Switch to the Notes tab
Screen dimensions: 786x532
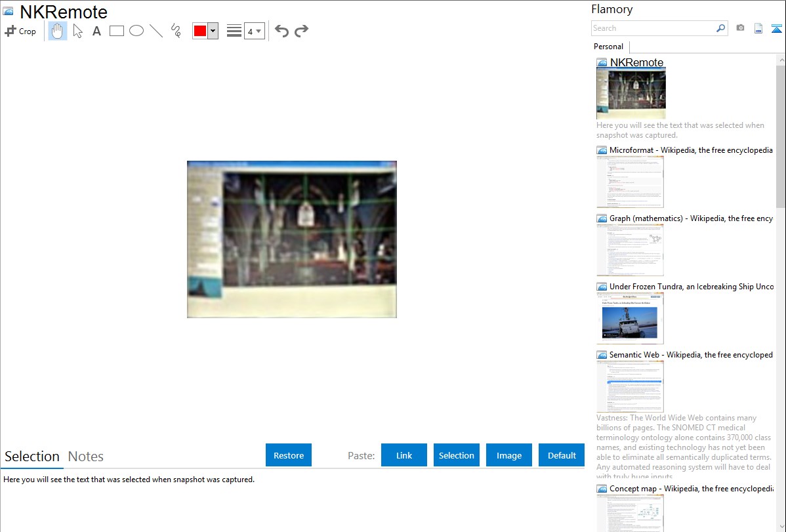[86, 457]
